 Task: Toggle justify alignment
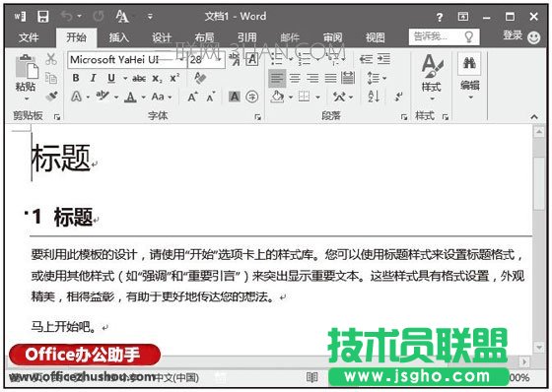click(330, 78)
